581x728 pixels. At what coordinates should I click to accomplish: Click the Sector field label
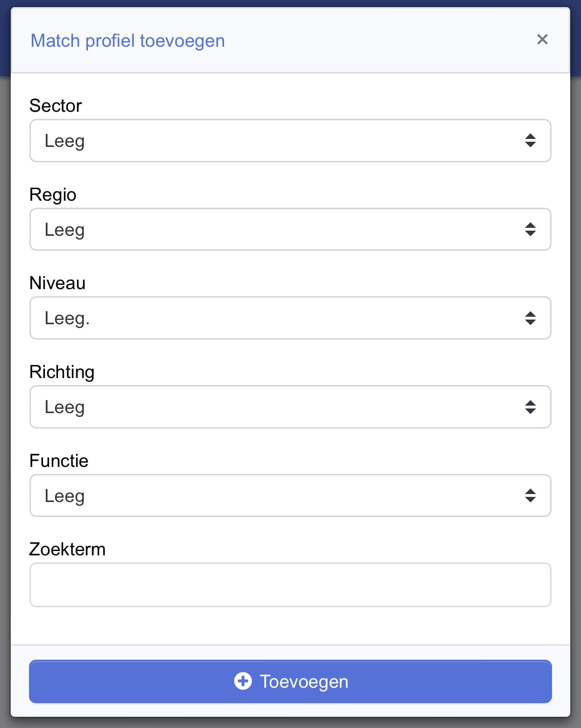tap(56, 106)
